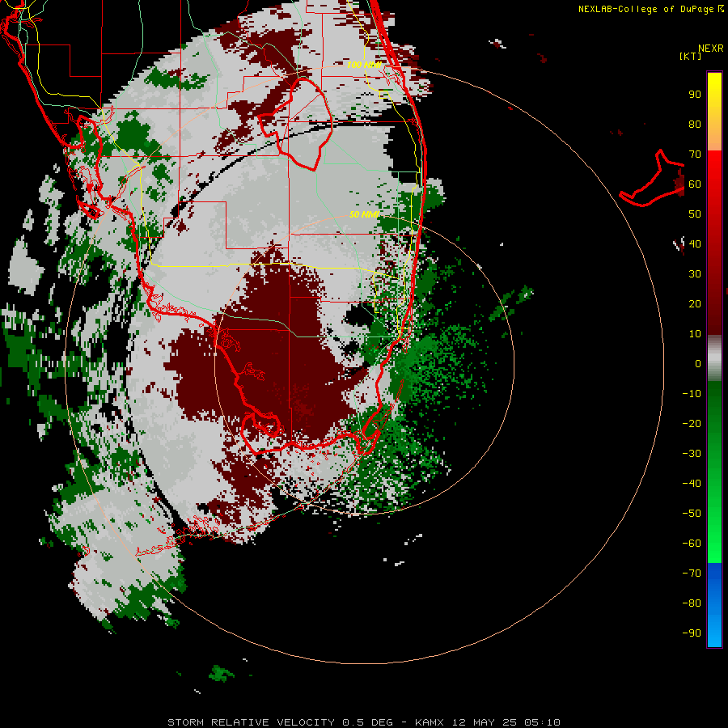Click the 60 value on velocity scale
This screenshot has height=728, width=728.
pyautogui.click(x=695, y=184)
